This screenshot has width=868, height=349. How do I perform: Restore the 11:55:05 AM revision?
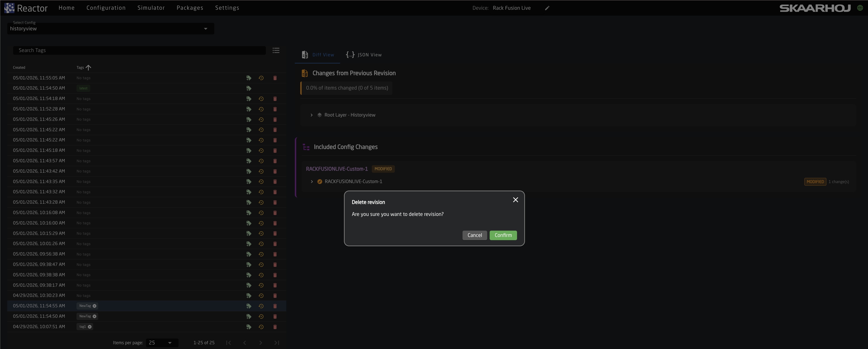click(x=261, y=78)
